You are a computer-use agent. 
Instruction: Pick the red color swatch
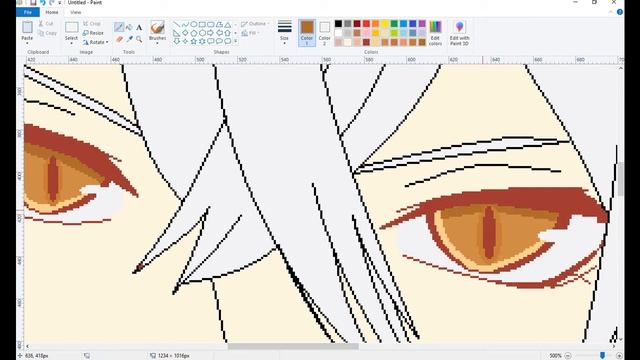(x=366, y=24)
